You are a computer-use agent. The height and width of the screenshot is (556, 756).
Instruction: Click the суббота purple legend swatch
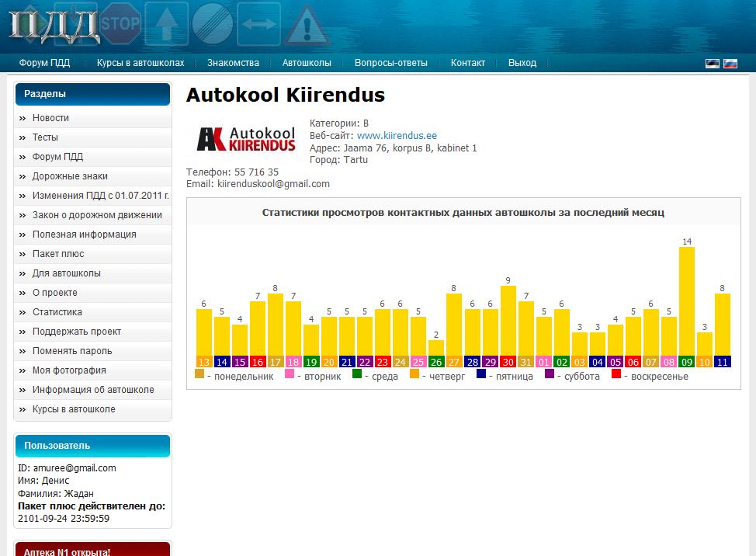coord(550,374)
